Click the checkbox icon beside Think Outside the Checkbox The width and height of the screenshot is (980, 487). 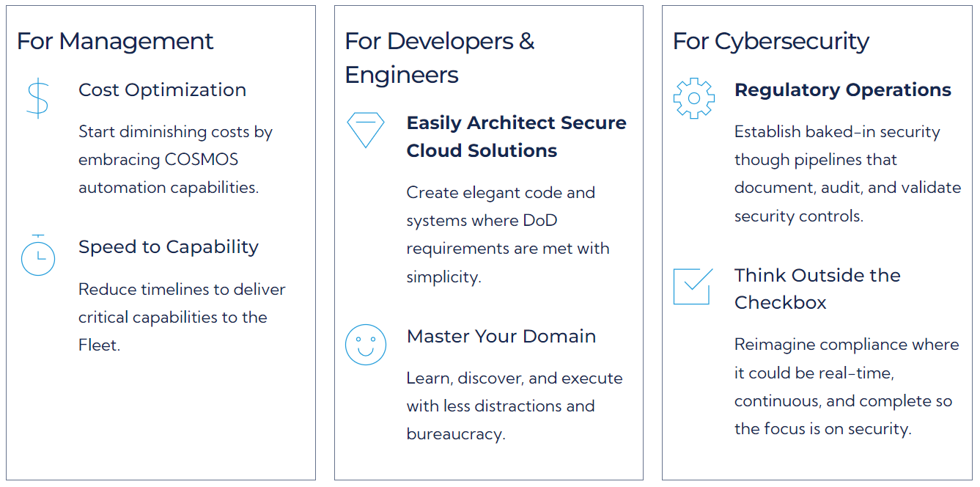pyautogui.click(x=693, y=286)
